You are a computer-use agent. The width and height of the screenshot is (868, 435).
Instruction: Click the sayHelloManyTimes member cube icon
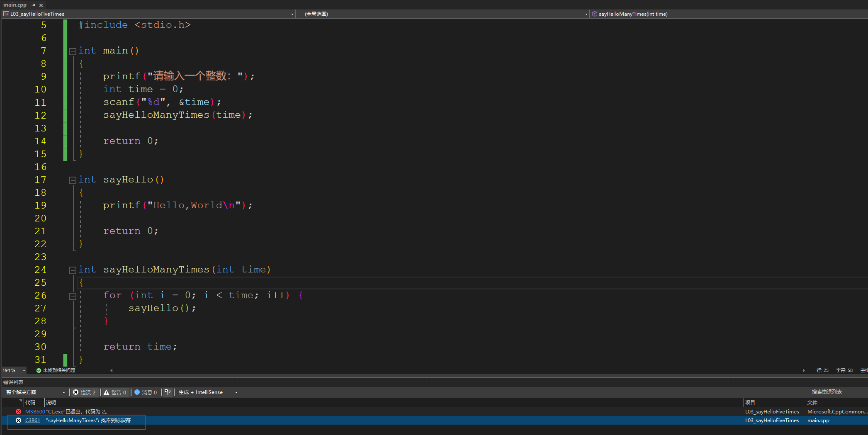click(x=594, y=14)
